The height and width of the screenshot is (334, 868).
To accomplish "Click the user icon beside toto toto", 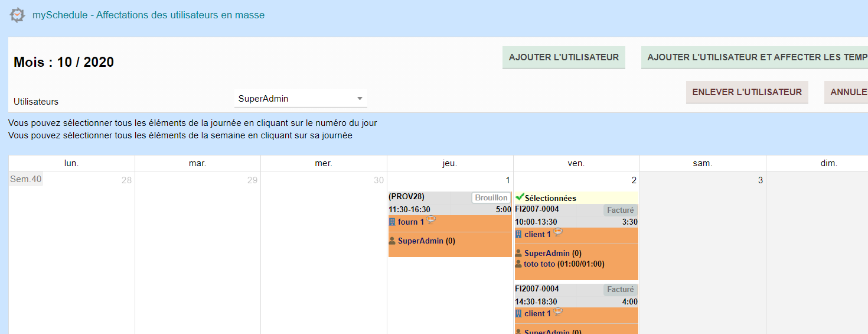I will pyautogui.click(x=518, y=264).
